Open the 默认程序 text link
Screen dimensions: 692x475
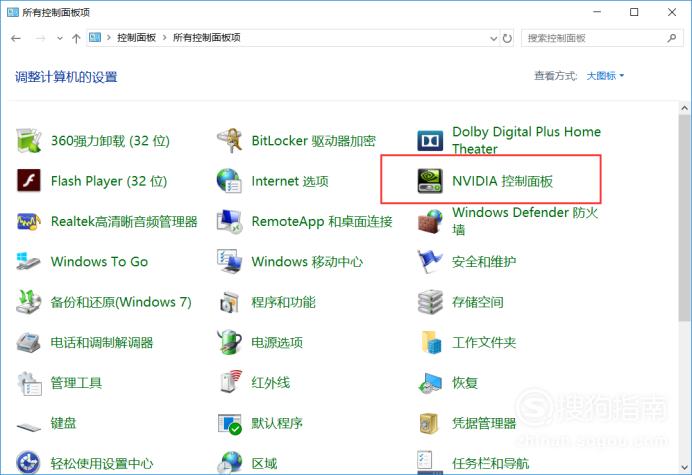pyautogui.click(x=277, y=423)
